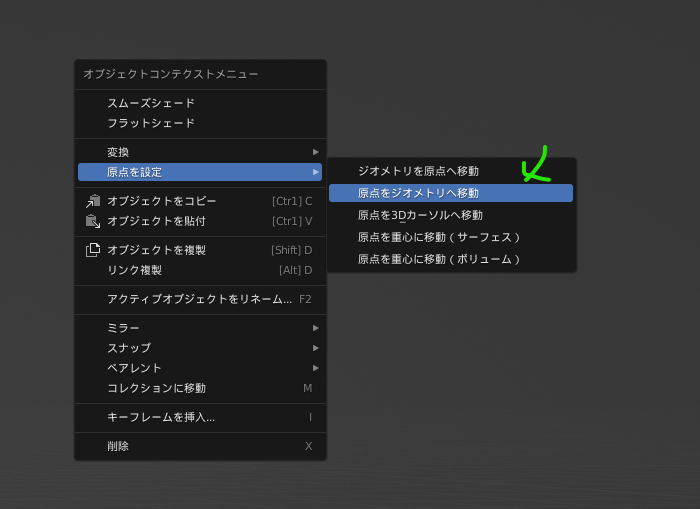Viewport: 700px width, 509px height.
Task: Click the [Ctrl] C shortcut label
Action: 292,201
